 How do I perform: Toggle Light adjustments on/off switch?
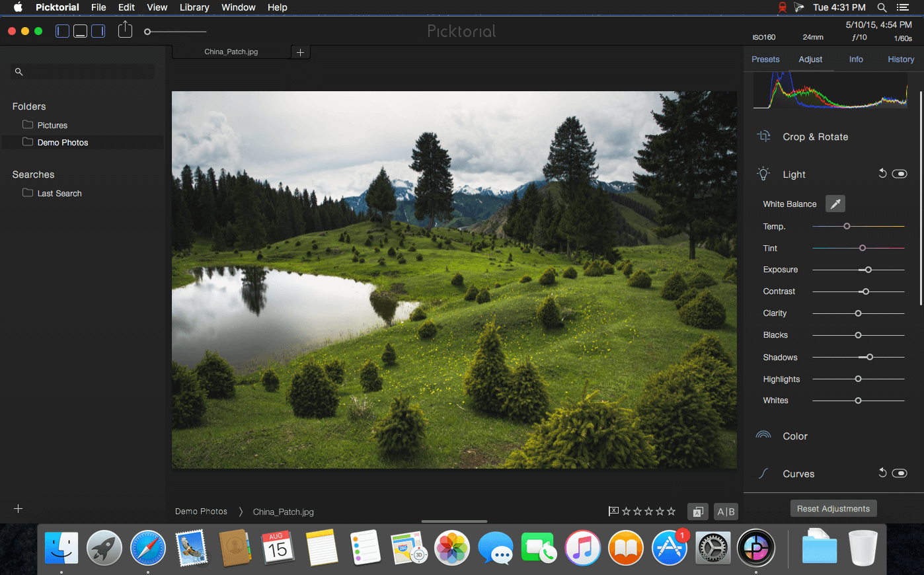900,174
